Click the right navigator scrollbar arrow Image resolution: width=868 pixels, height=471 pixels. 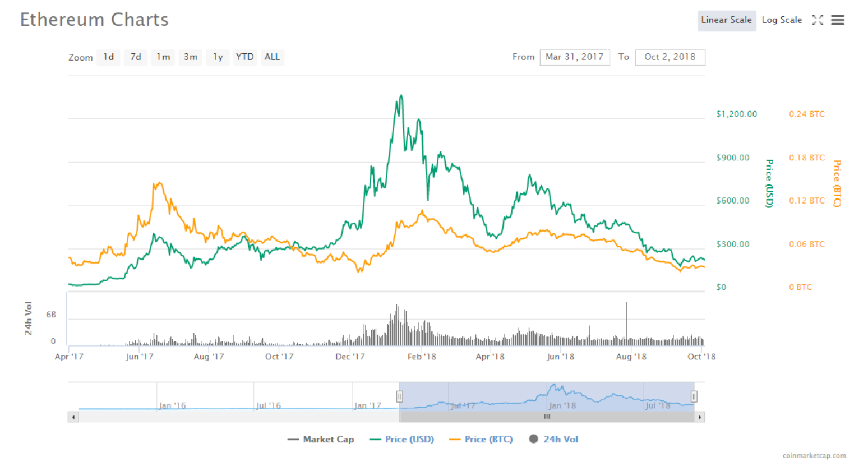(x=700, y=417)
